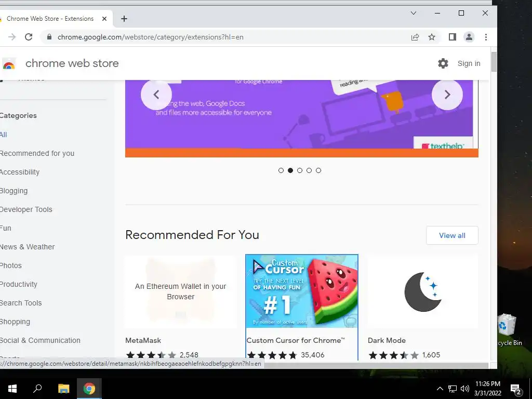The height and width of the screenshot is (399, 532).
Task: Open the Developer Tools category
Action: 26,209
